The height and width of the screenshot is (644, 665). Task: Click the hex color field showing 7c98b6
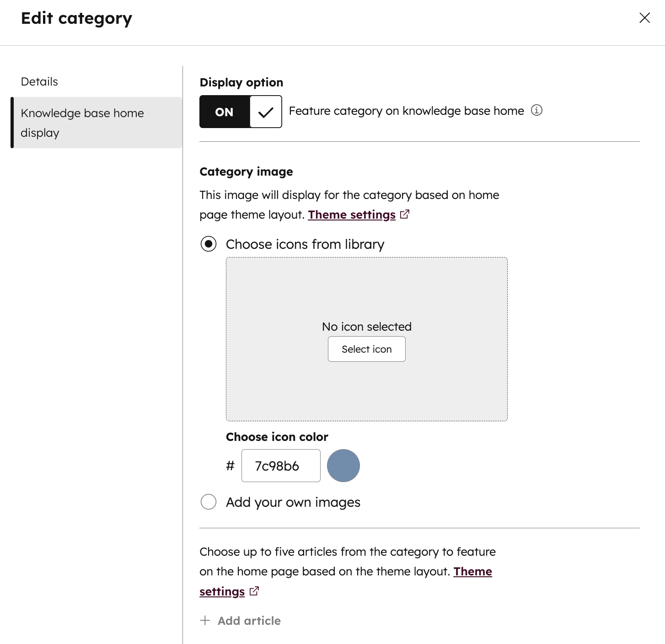coord(280,466)
